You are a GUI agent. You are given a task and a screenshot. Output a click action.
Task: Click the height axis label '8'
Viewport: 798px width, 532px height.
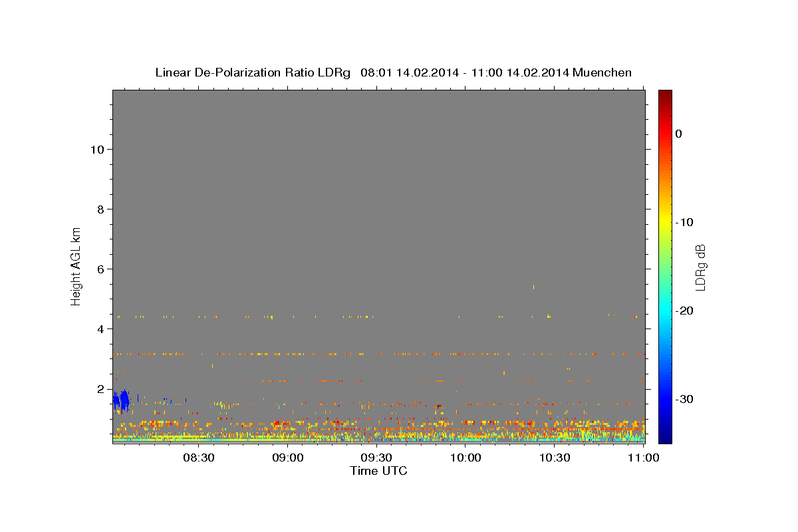click(x=100, y=209)
